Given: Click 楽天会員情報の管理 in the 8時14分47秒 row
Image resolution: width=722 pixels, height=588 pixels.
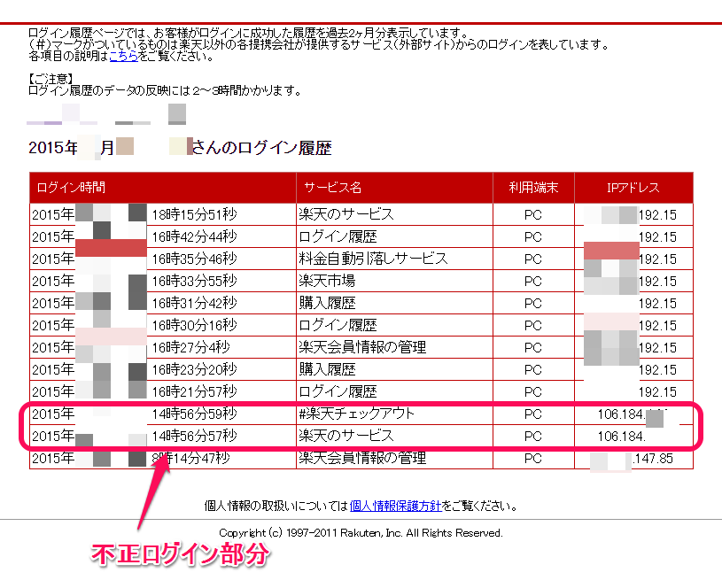Looking at the screenshot, I should pyautogui.click(x=362, y=458).
